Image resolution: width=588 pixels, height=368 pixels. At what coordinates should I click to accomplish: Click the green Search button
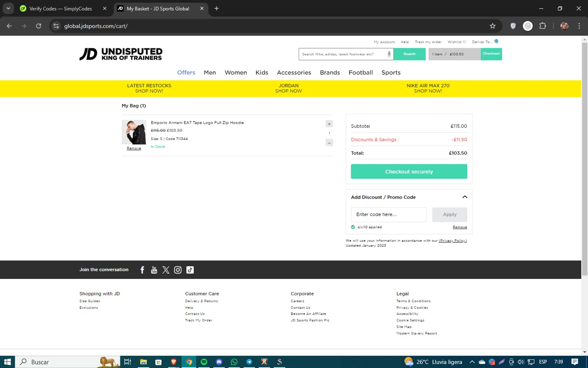click(x=409, y=54)
